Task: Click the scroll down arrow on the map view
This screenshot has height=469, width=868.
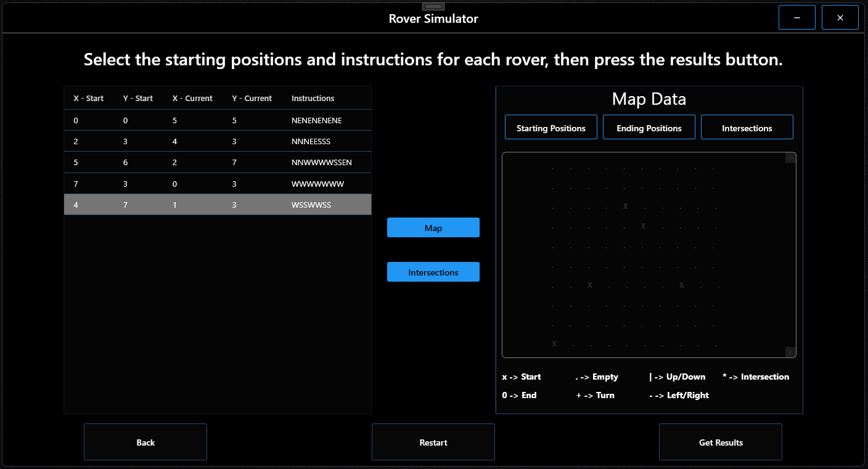Action: pyautogui.click(x=790, y=351)
